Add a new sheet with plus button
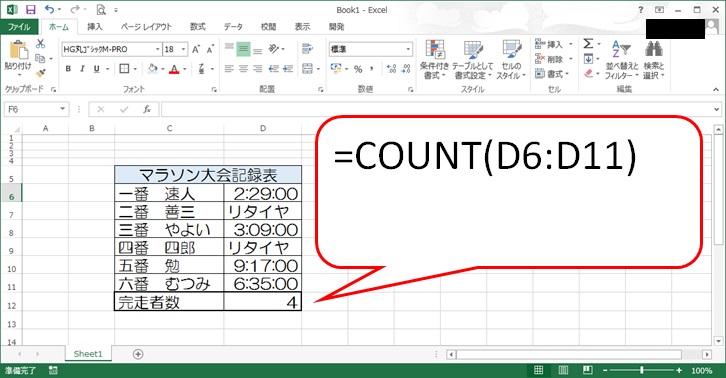The image size is (726, 378). pyautogui.click(x=138, y=354)
